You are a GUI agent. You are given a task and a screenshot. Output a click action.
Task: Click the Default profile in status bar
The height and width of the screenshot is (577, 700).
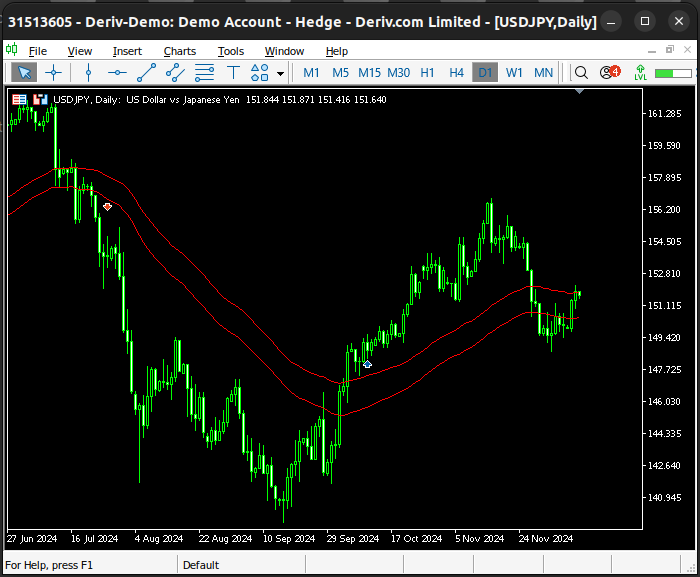click(201, 565)
